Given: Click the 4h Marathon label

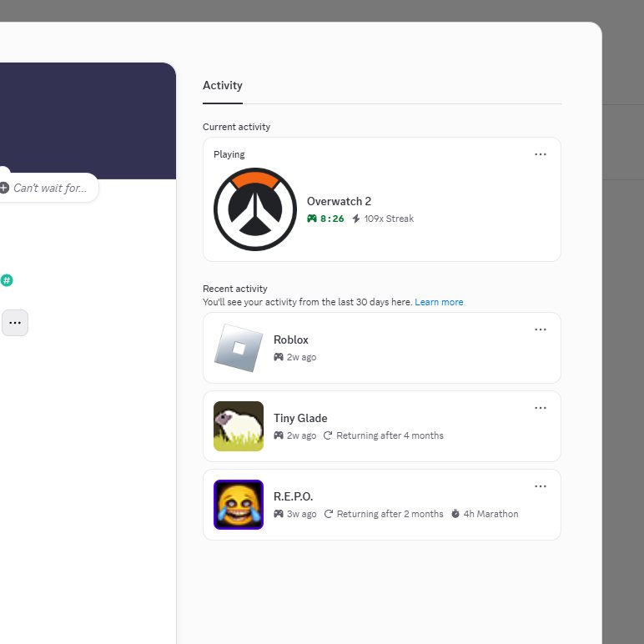Looking at the screenshot, I should tap(491, 514).
